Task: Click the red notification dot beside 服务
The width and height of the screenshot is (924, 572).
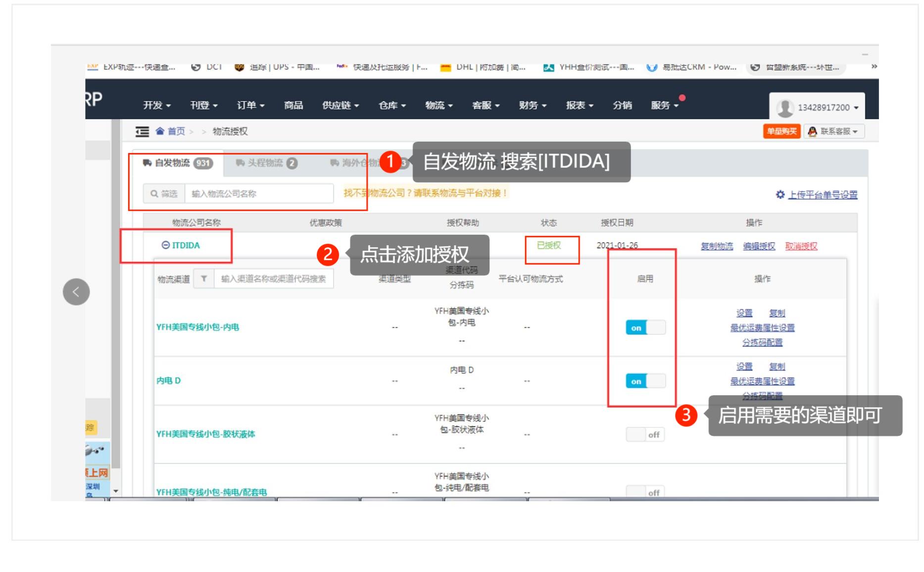Action: coord(682,98)
